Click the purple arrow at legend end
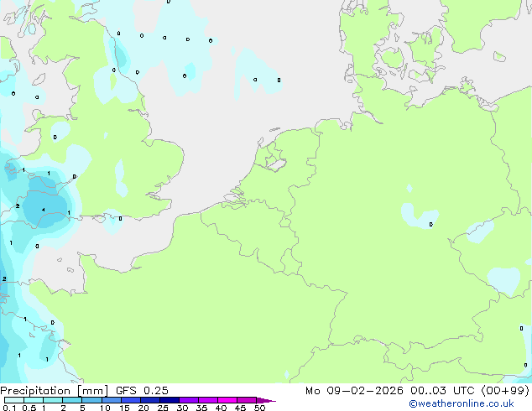The image size is (532, 411). click(266, 400)
